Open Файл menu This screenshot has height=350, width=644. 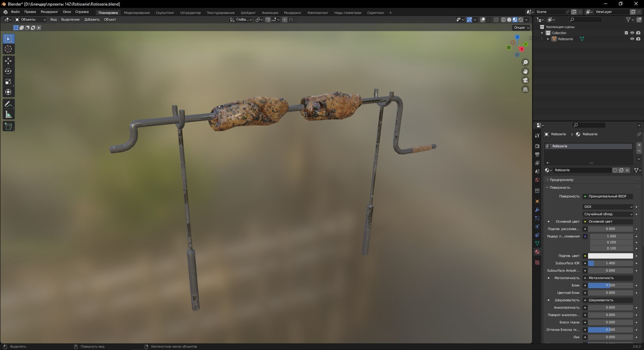point(15,12)
